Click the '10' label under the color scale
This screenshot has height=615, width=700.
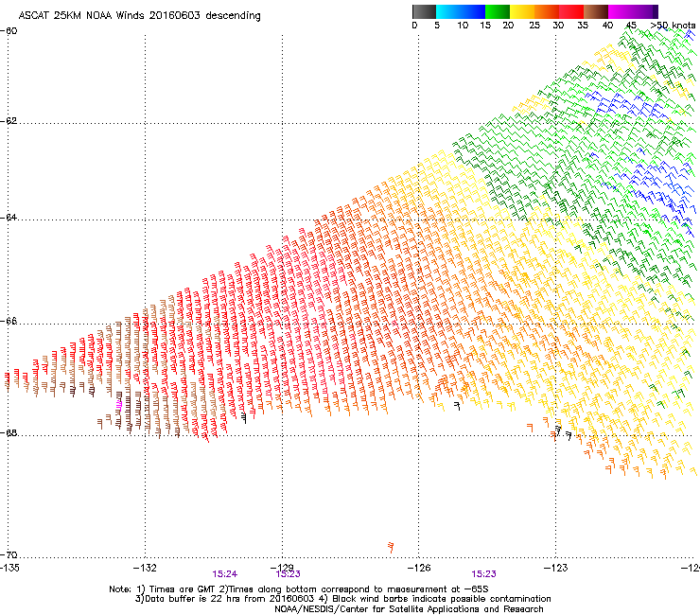[463, 26]
